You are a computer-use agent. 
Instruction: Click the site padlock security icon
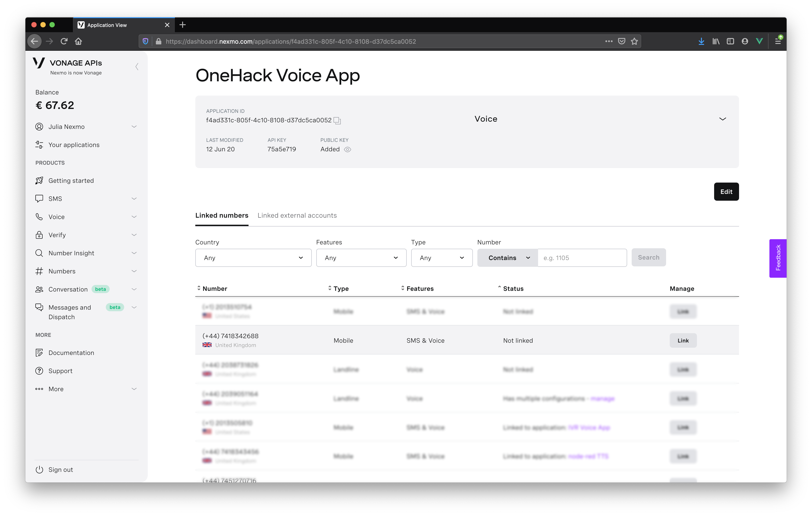[x=159, y=41]
